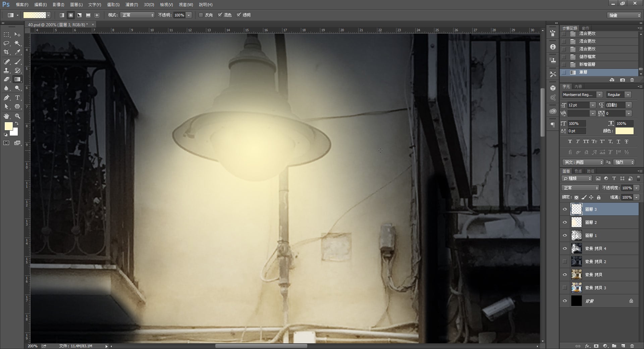644x349 pixels.
Task: Enable the 反向 reverse checkbox
Action: [201, 15]
